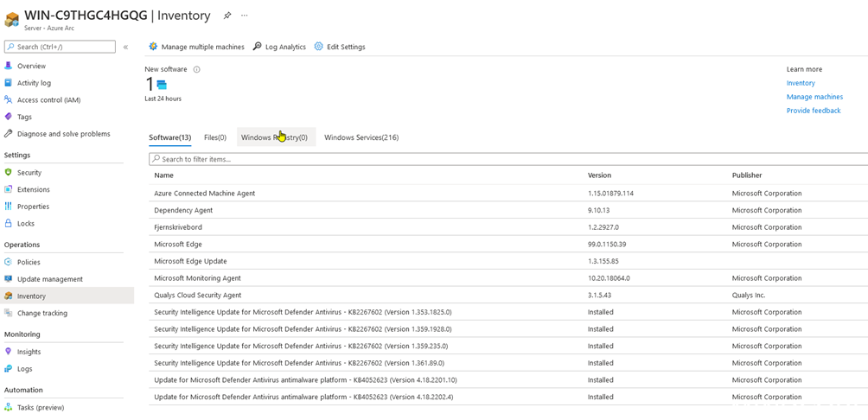Select Security Intelligence Update Version 1.353.1825.0 row
Screen dimensions: 868x420
508,312
